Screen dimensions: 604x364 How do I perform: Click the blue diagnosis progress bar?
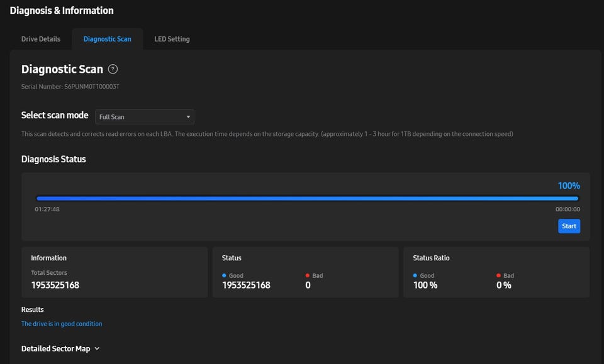point(307,198)
